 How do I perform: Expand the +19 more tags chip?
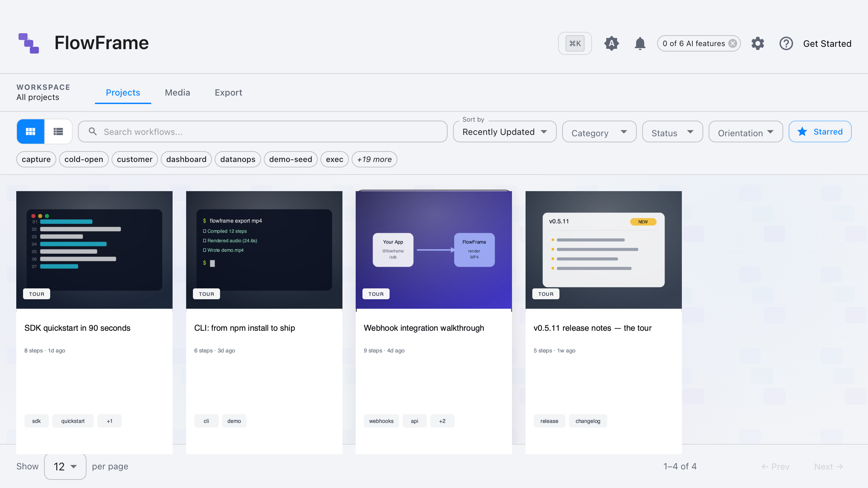374,159
